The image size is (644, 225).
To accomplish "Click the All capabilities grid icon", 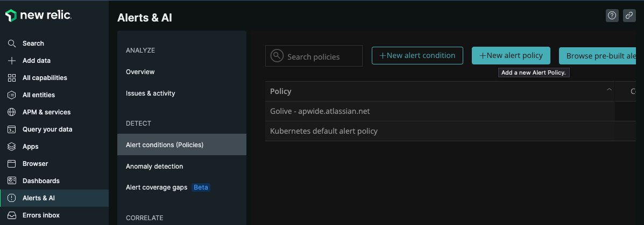I will (12, 78).
